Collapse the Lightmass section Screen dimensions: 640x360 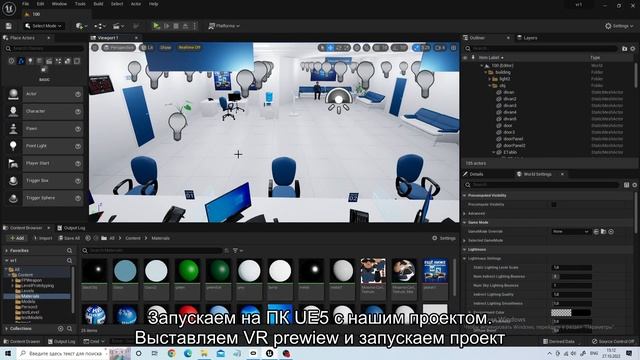point(464,249)
